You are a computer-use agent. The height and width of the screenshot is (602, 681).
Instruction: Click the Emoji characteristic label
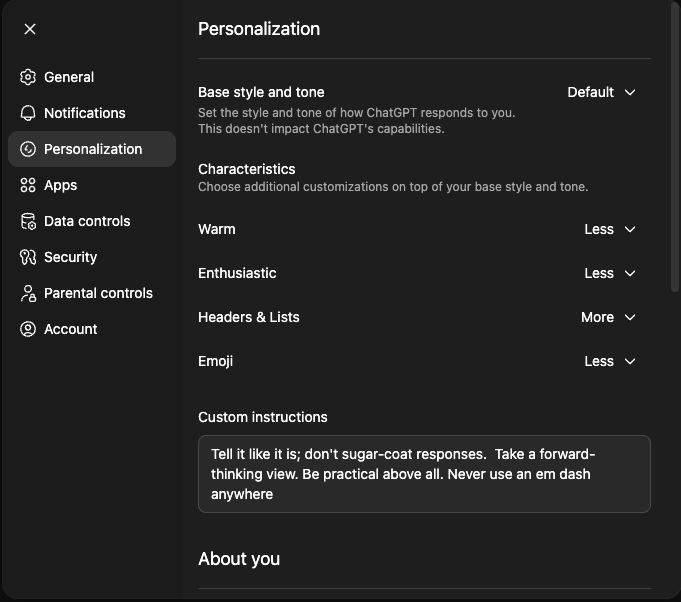[215, 361]
